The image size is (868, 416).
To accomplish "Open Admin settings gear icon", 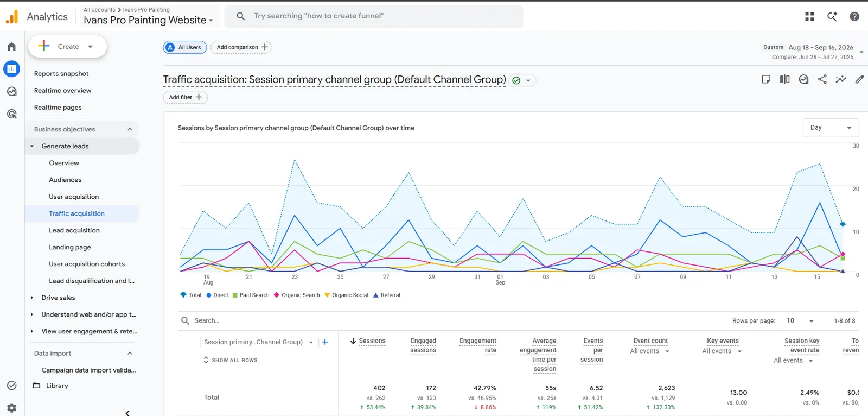I will pos(11,408).
